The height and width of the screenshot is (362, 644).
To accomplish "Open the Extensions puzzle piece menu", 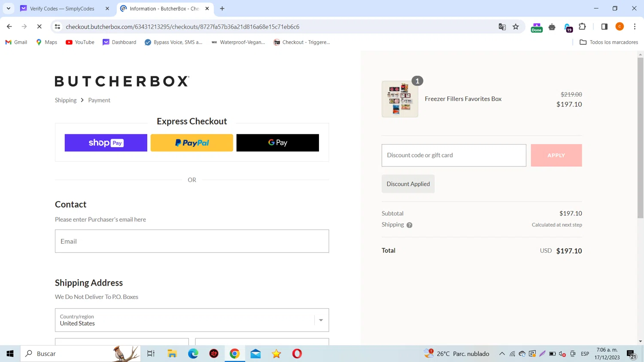I will click(582, 27).
